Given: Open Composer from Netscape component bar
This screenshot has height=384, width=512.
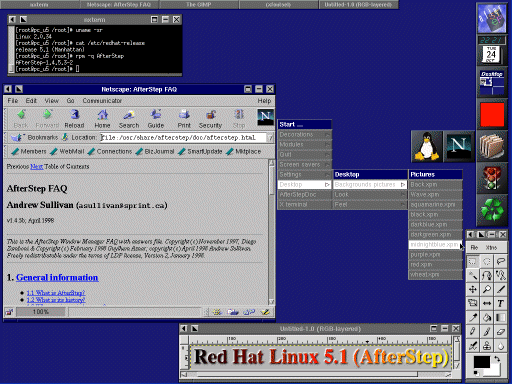Looking at the screenshot, I should tap(265, 312).
